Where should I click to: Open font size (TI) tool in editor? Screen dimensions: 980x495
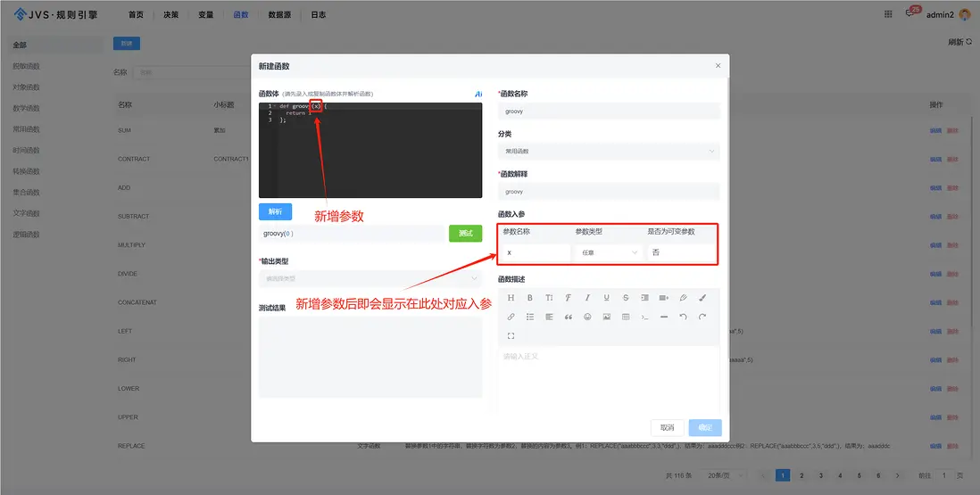(x=549, y=298)
